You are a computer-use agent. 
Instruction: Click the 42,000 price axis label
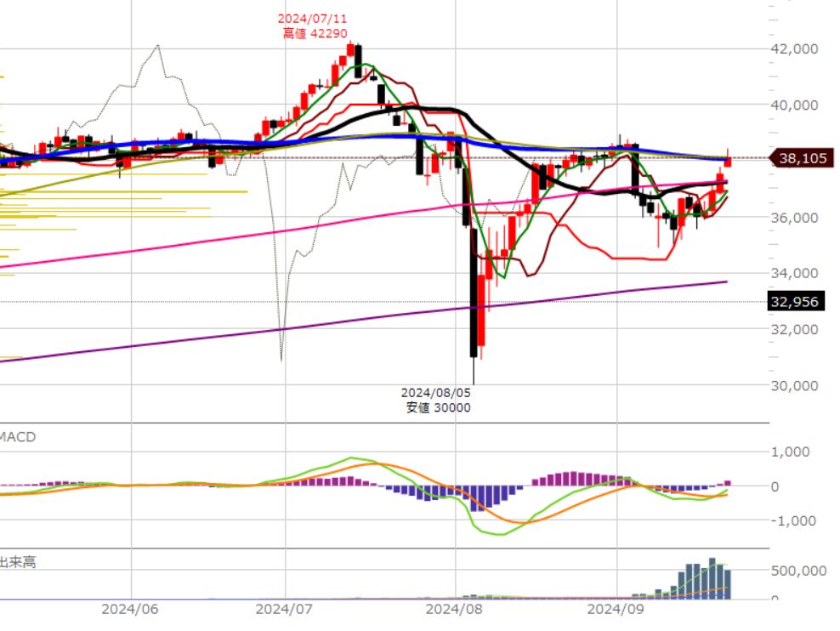click(x=794, y=48)
